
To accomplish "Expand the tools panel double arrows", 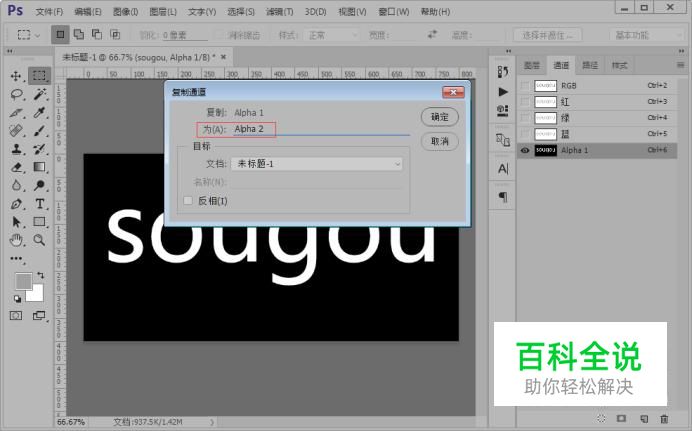I will point(9,51).
